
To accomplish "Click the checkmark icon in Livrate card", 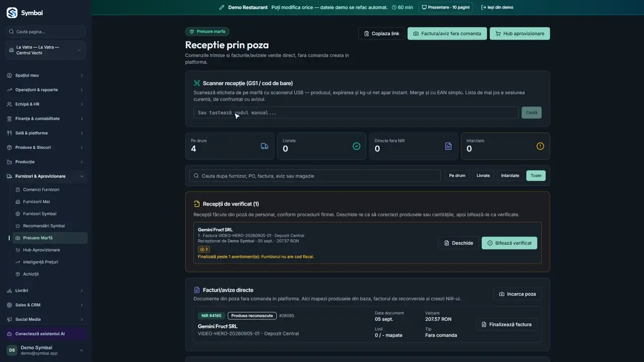I will click(356, 146).
